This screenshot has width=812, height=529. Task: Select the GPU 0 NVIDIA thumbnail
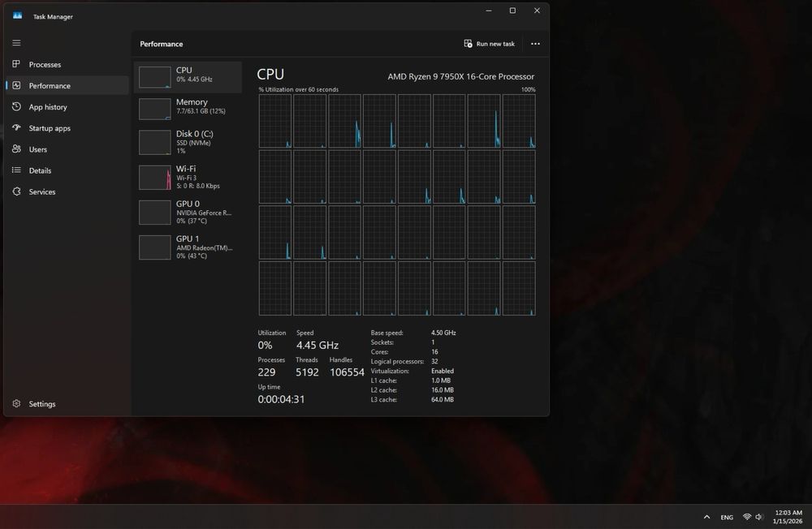click(x=155, y=213)
